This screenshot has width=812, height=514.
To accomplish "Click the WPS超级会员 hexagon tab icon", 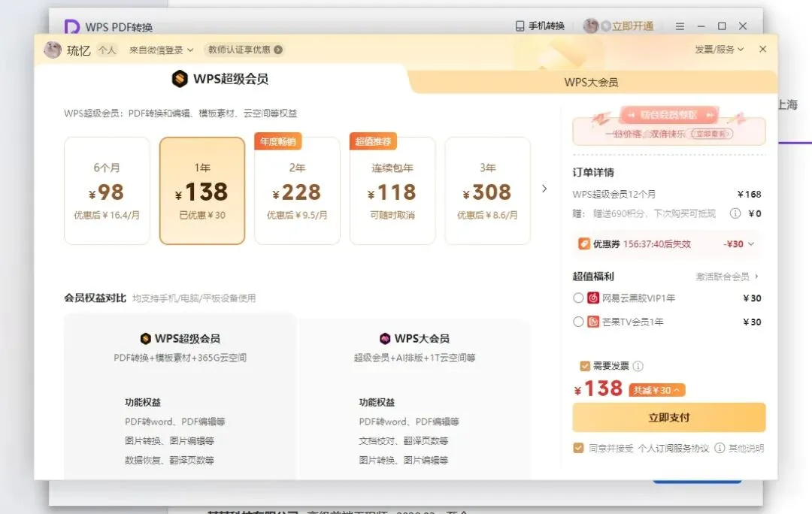I will 180,79.
